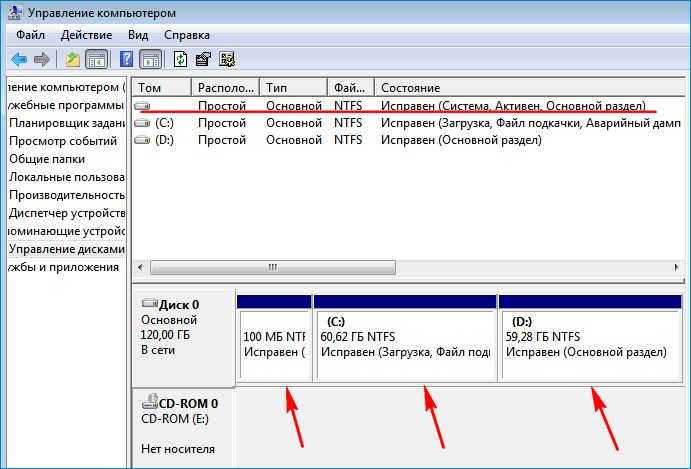Open Локальные пользователи in the tree
Image resolution: width=691 pixels, height=469 pixels.
pos(67,177)
